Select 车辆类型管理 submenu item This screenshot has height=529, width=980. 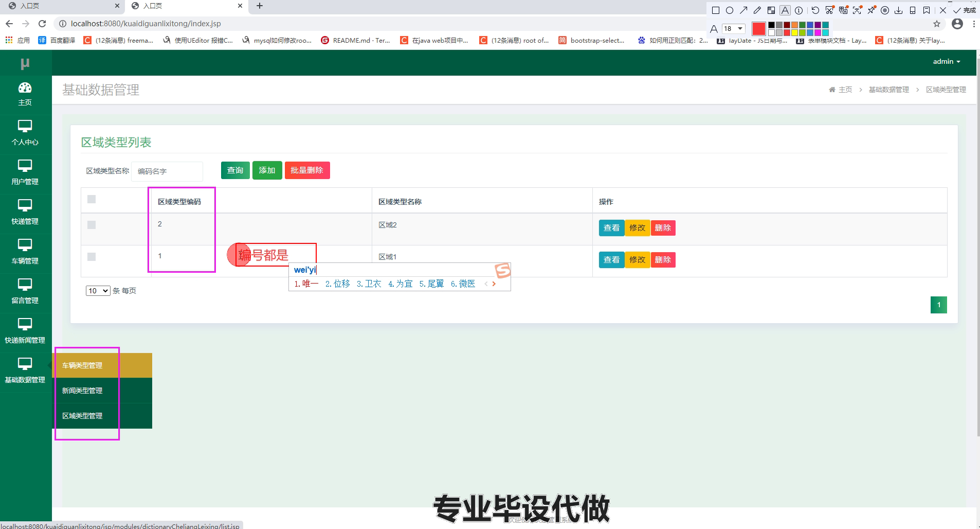click(x=102, y=365)
